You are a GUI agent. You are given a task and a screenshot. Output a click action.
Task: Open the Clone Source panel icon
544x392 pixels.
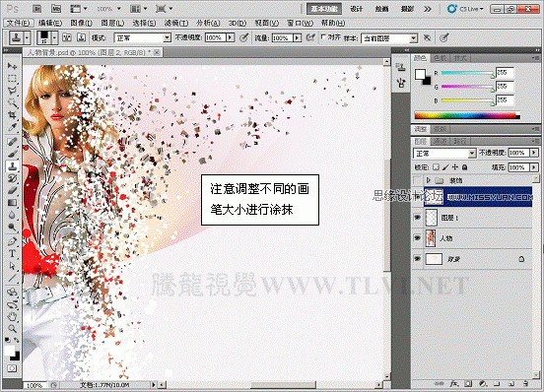401,67
